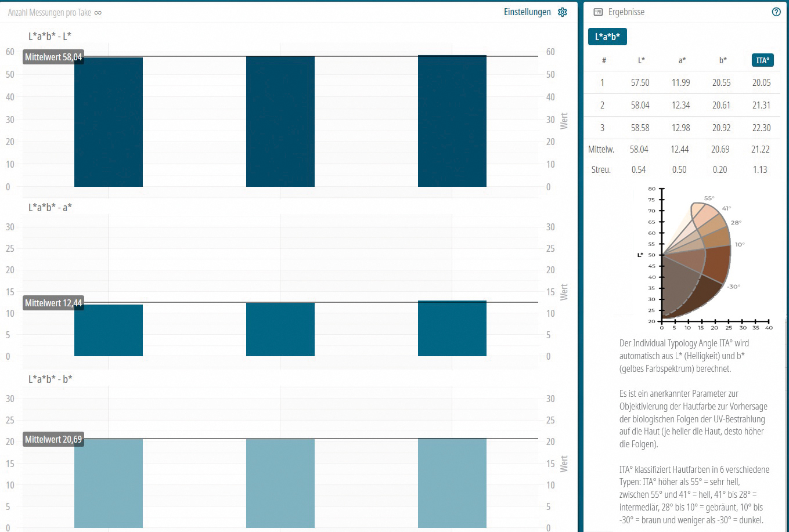Viewport: 789px width, 532px height.
Task: Select the ITA° column header
Action: pyautogui.click(x=762, y=60)
